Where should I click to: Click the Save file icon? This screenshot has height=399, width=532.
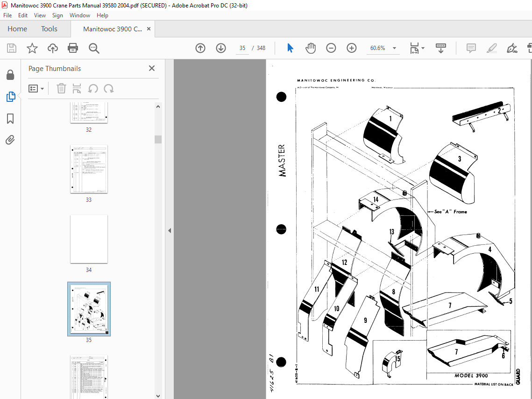point(12,48)
